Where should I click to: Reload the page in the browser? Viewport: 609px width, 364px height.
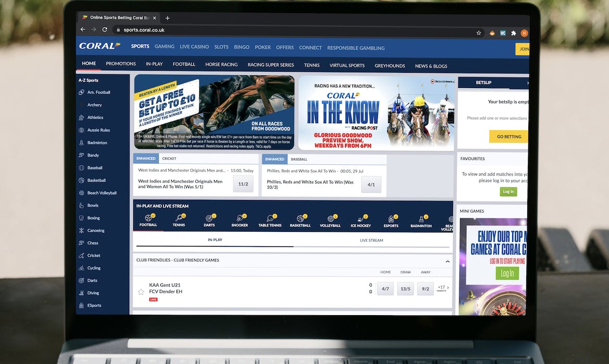(105, 30)
